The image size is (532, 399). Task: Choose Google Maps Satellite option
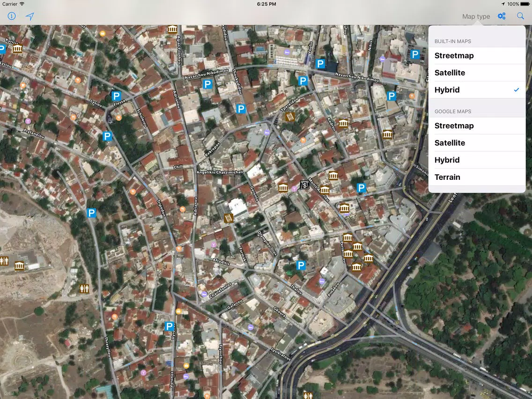tap(477, 143)
